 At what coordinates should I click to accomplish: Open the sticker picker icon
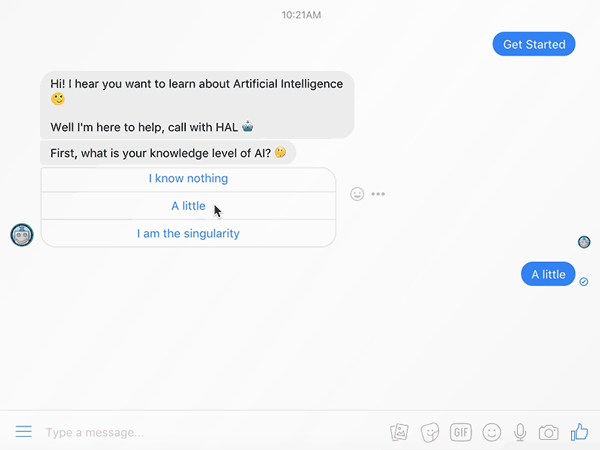click(x=430, y=432)
